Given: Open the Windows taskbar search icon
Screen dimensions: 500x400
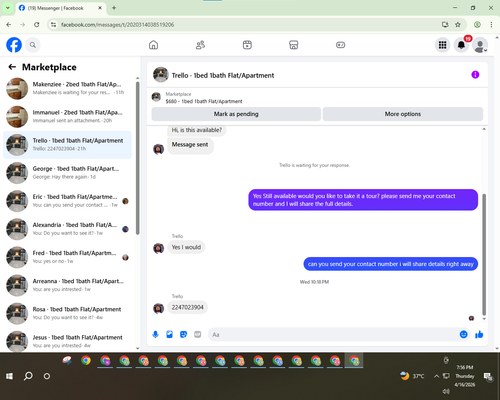Looking at the screenshot, I should 28,376.
